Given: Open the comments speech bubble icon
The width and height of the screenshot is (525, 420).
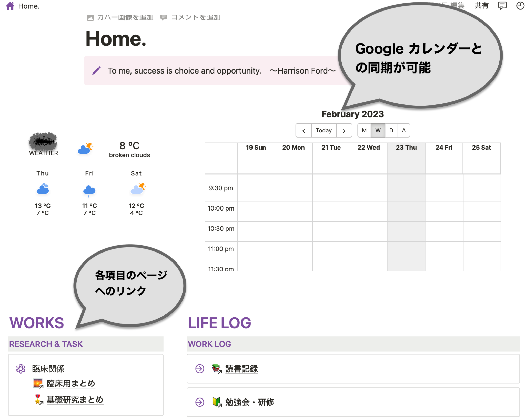Looking at the screenshot, I should [502, 5].
